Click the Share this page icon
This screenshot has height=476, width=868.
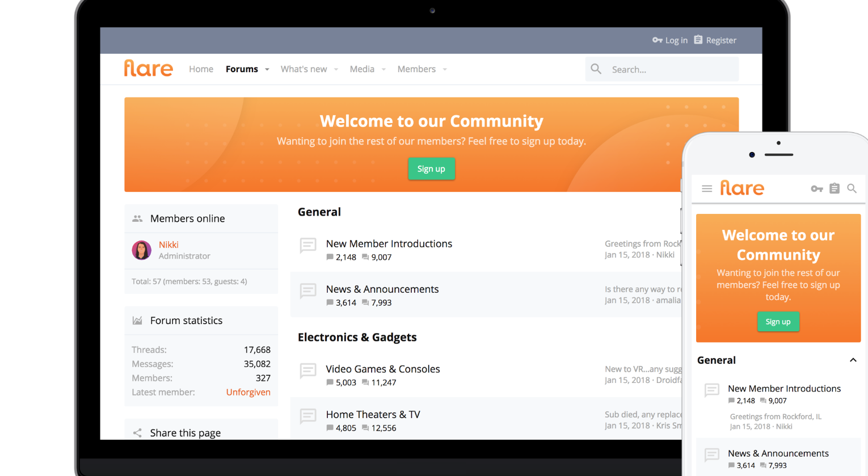point(137,433)
